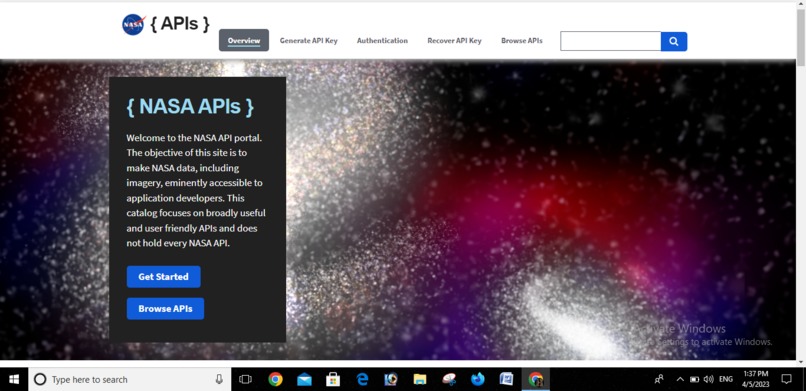Launch Google Chrome from the taskbar
This screenshot has height=391, width=806.
point(276,379)
